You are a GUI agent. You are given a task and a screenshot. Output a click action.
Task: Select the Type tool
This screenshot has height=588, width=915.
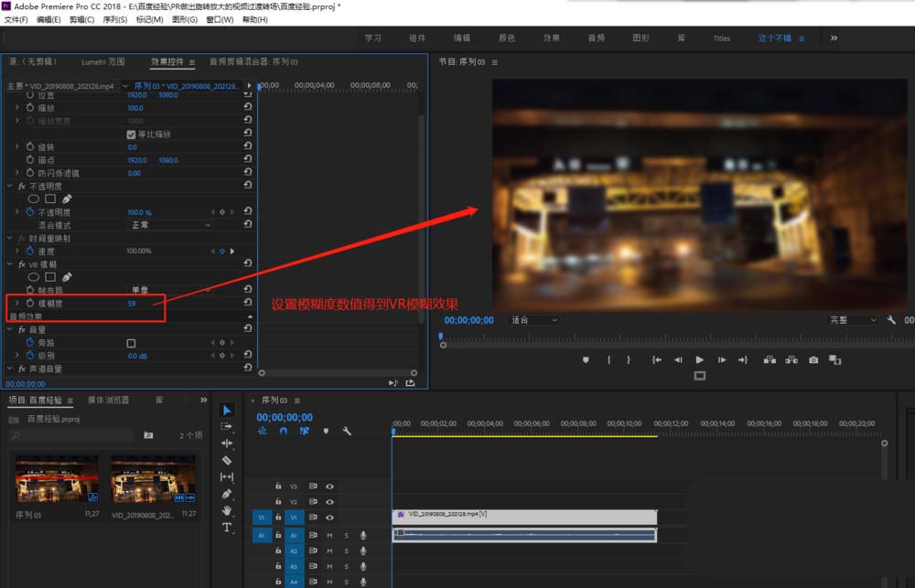[227, 528]
